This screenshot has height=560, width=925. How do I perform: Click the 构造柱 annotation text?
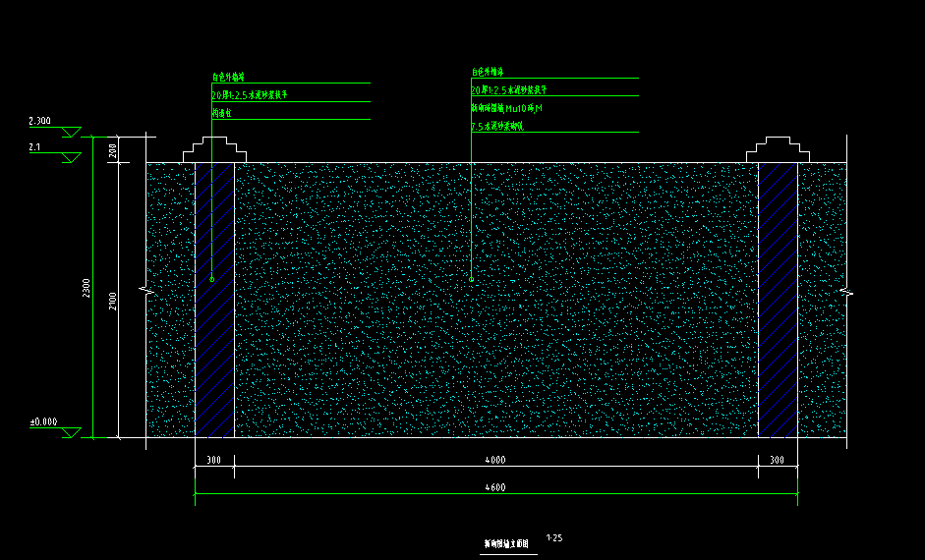(x=221, y=113)
